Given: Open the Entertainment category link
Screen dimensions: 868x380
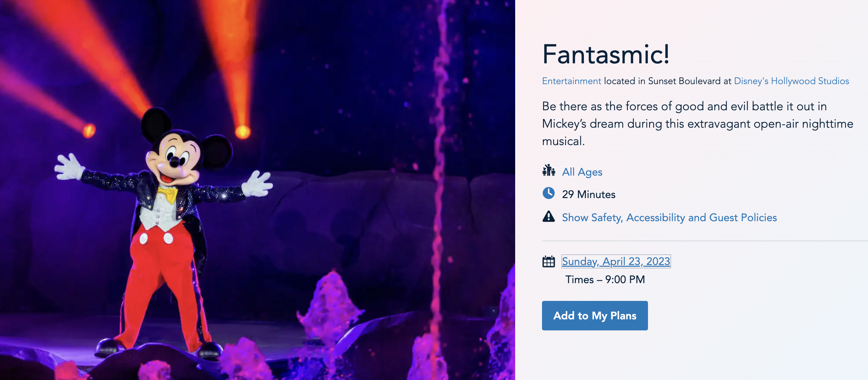Looking at the screenshot, I should (571, 81).
